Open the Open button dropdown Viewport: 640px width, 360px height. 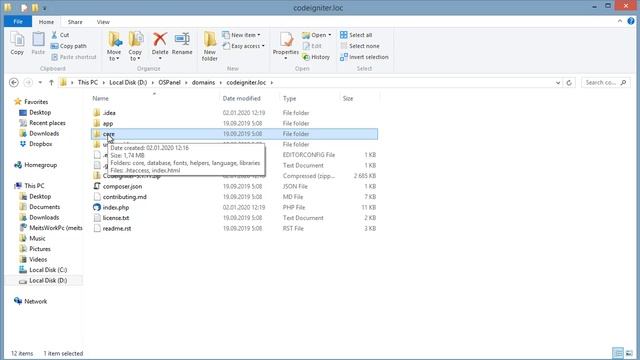coord(330,35)
